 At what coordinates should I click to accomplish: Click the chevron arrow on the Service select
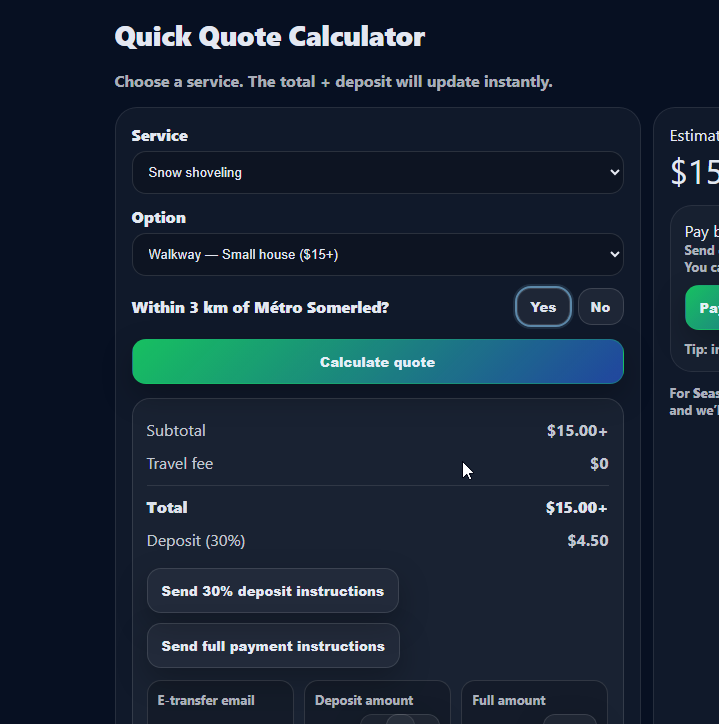pyautogui.click(x=613, y=172)
